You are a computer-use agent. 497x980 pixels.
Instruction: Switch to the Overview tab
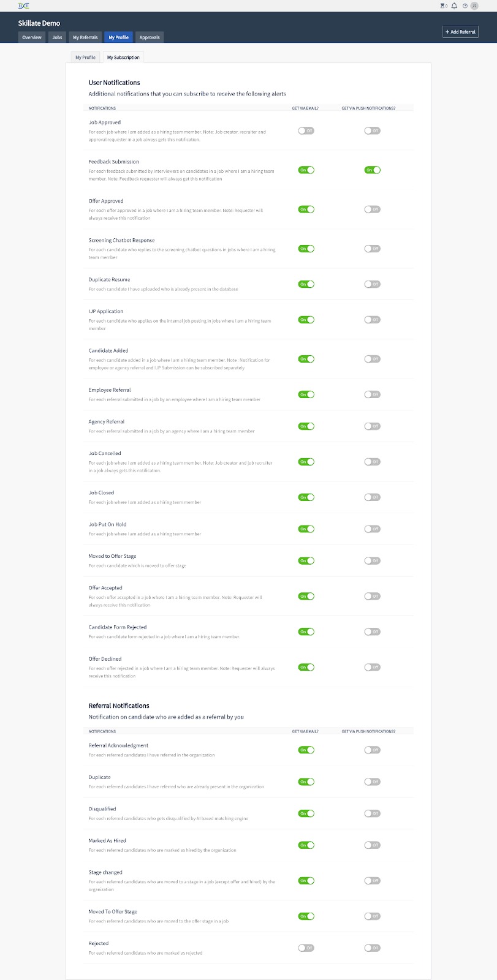tap(32, 37)
